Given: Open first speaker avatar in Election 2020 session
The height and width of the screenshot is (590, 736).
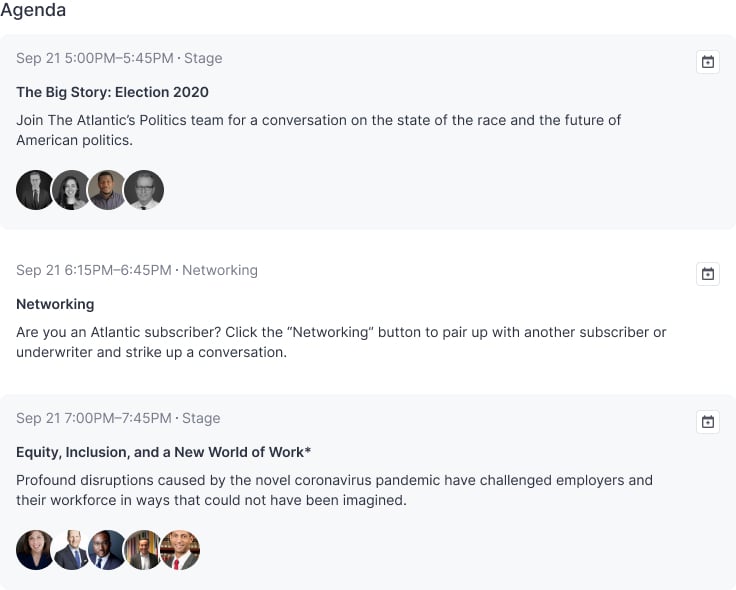Looking at the screenshot, I should pos(35,190).
